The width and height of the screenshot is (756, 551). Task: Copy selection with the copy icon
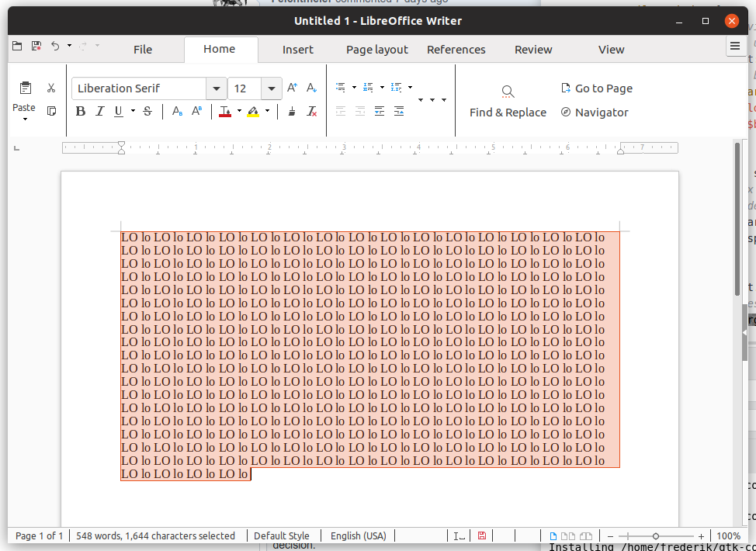tap(51, 111)
